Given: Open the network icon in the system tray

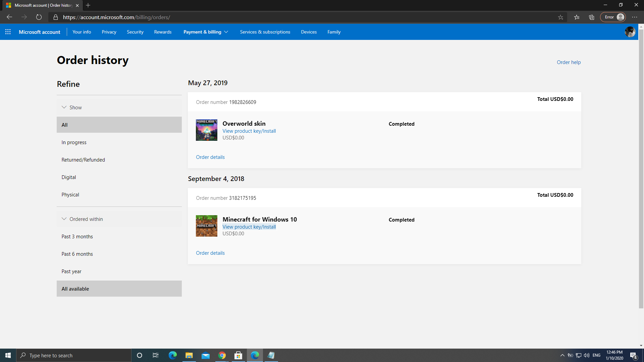Looking at the screenshot, I should (x=579, y=355).
